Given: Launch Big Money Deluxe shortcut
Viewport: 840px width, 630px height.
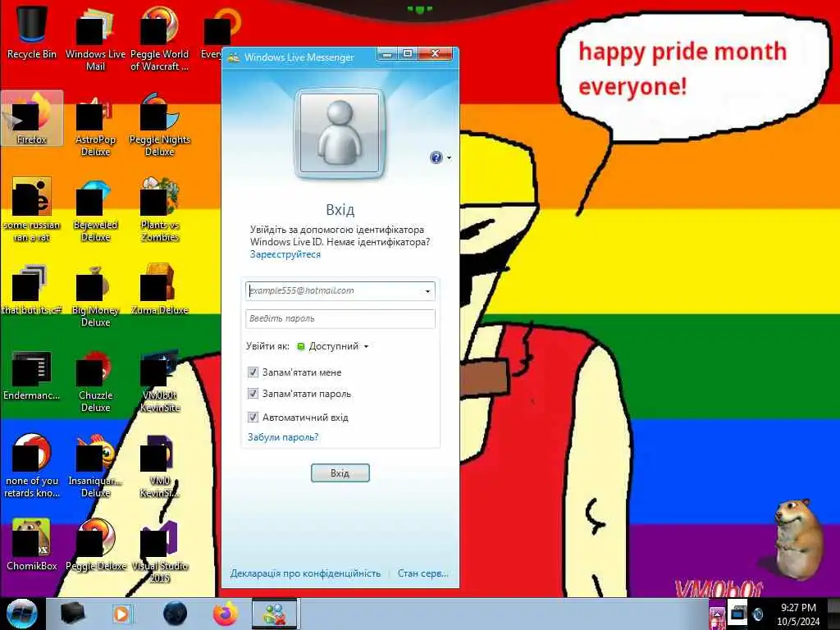Looking at the screenshot, I should tap(95, 294).
